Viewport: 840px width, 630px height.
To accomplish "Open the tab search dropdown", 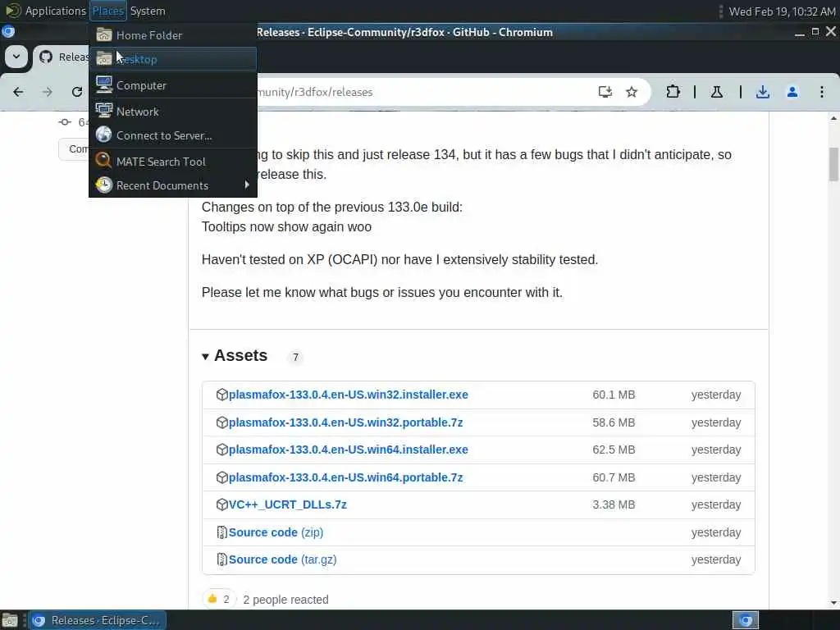I will pos(16,57).
